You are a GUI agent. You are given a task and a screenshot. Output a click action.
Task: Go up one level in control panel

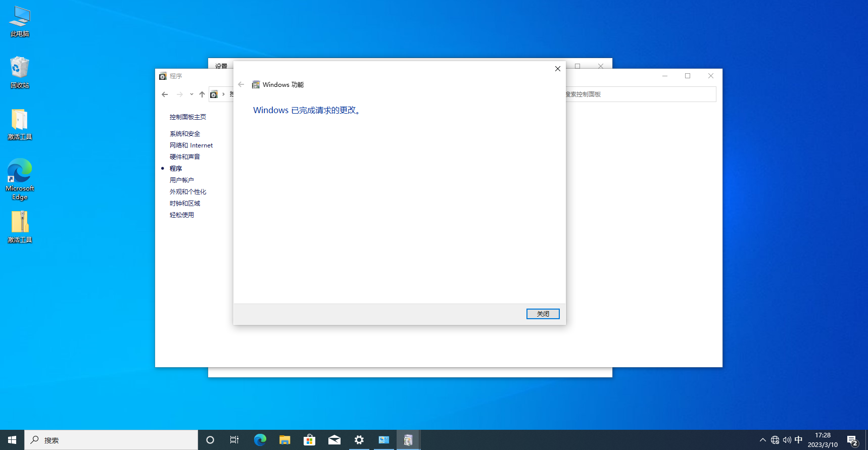coord(202,94)
